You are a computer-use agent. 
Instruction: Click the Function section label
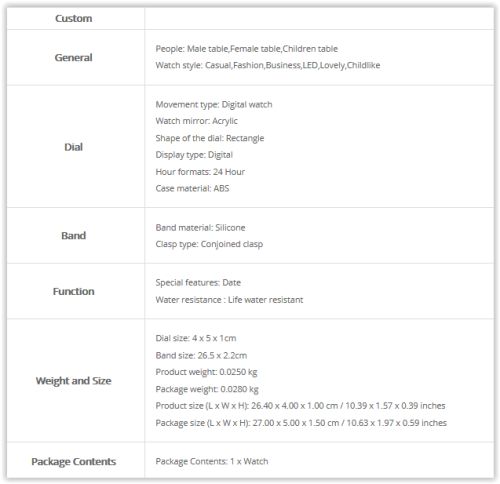tap(74, 291)
